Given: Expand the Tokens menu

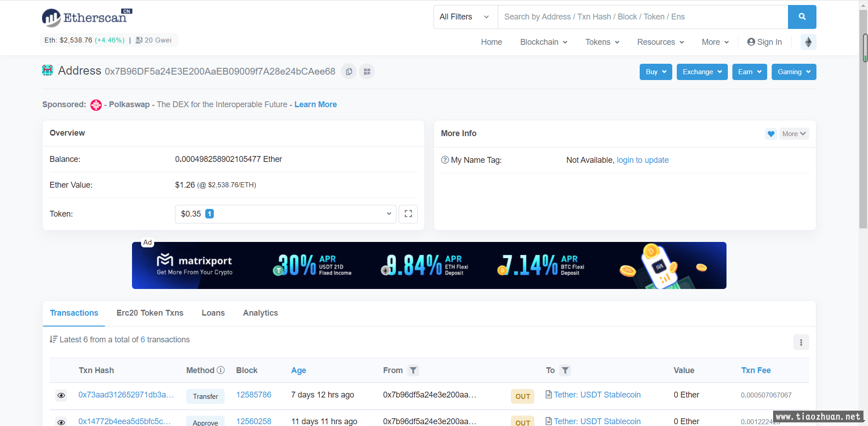Looking at the screenshot, I should coord(602,42).
